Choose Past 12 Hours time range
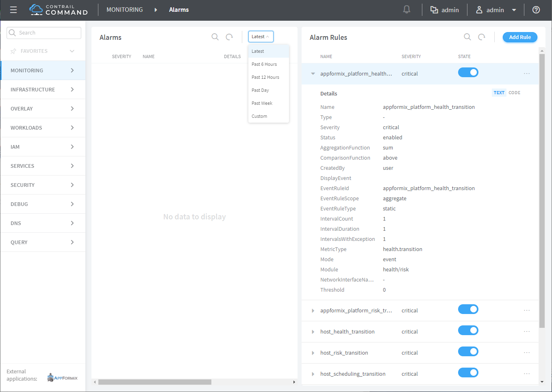The width and height of the screenshot is (552, 392). pyautogui.click(x=269, y=77)
